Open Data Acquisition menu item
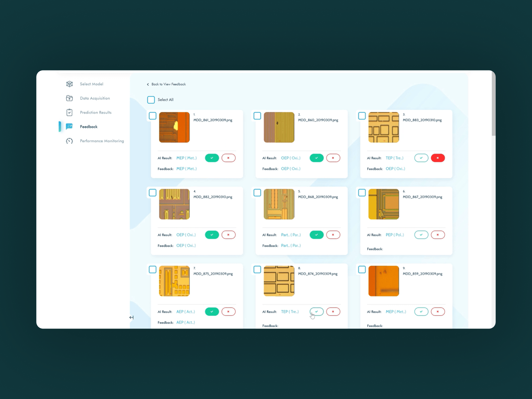Viewport: 532px width, 399px height. (95, 98)
